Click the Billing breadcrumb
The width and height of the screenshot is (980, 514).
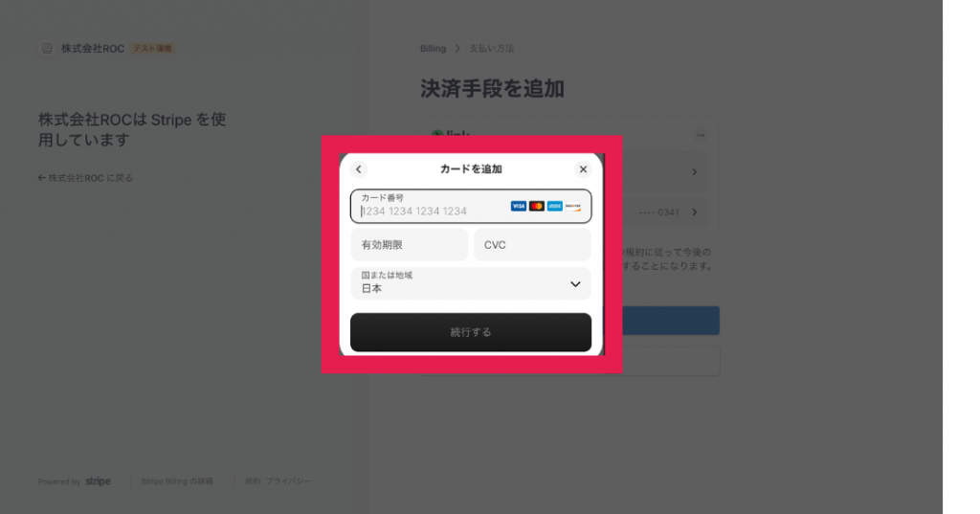click(434, 48)
